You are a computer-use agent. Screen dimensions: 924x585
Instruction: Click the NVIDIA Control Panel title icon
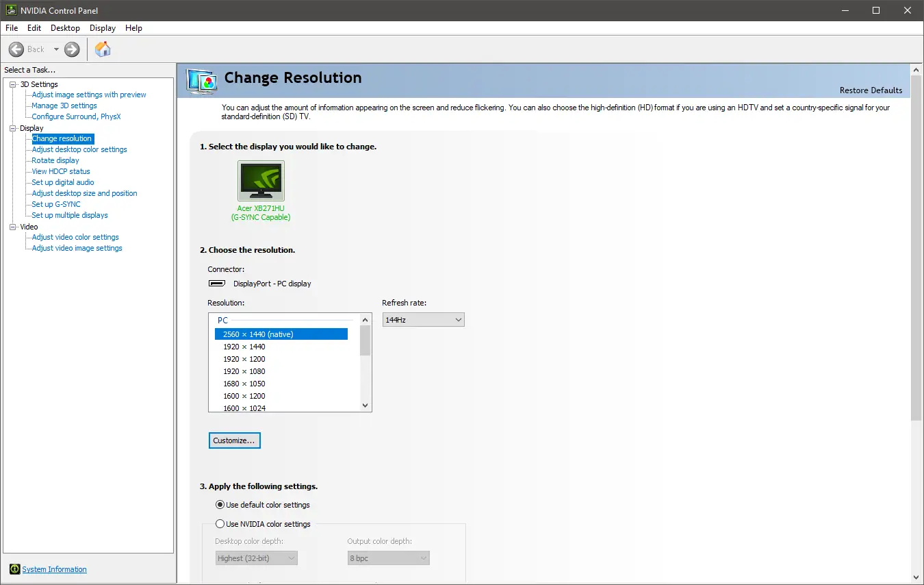point(10,10)
